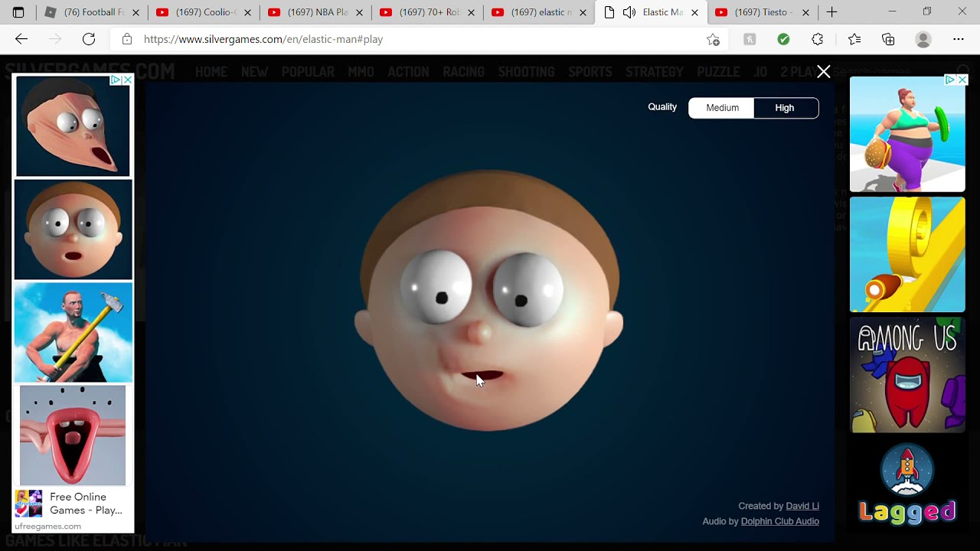This screenshot has height=551, width=980.
Task: Open a new browser tab
Action: [831, 12]
